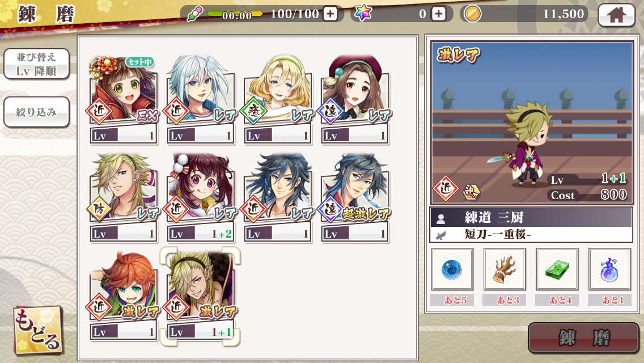Click the gold coin icon
Screen dimensions: 644x363
472,14
